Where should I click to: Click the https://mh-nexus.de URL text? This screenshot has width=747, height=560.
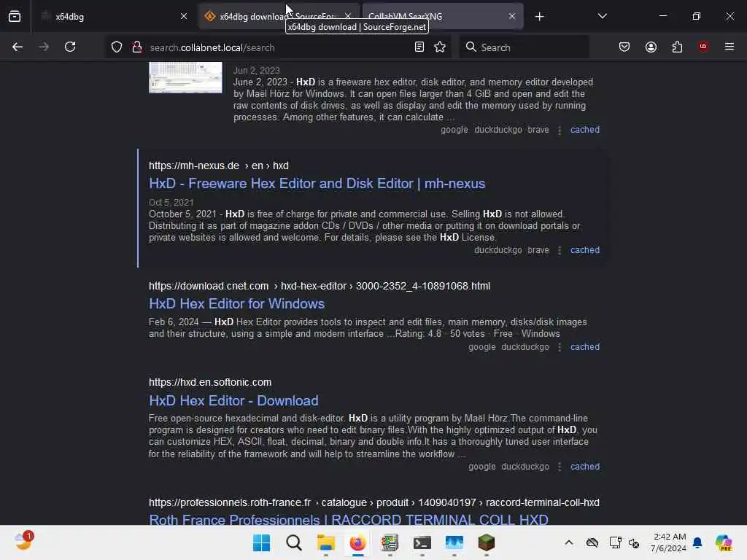tap(194, 166)
